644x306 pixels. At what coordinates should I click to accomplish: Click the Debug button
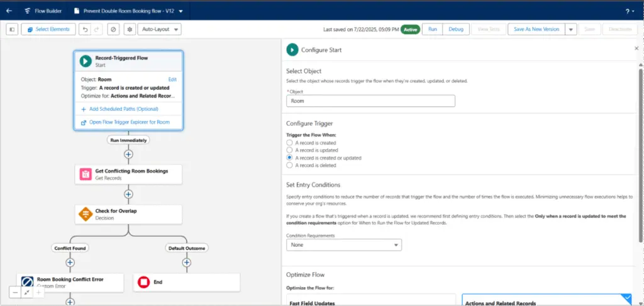(x=456, y=29)
